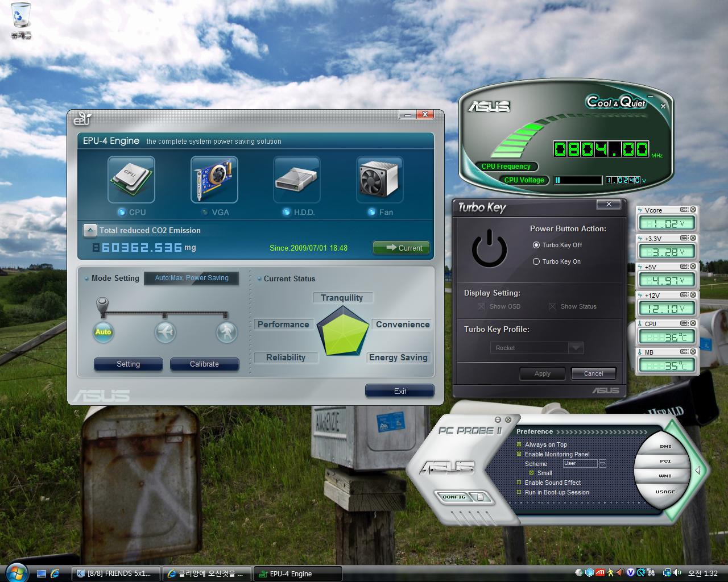Select the H.D.D. drive icon
Image resolution: width=728 pixels, height=582 pixels.
pyautogui.click(x=297, y=180)
